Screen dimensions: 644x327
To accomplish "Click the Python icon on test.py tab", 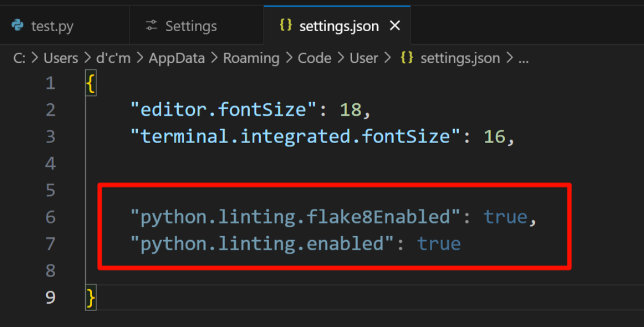I will (x=18, y=26).
